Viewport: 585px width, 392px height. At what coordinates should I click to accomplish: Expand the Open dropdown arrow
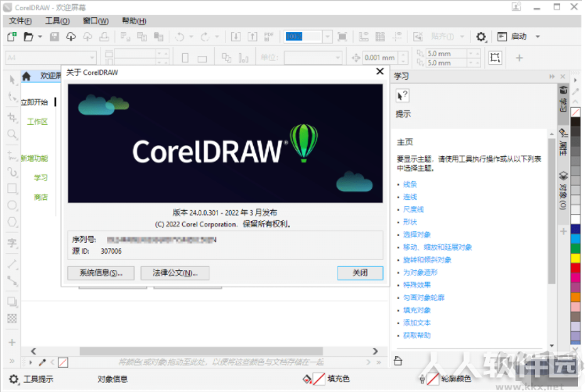coord(40,37)
